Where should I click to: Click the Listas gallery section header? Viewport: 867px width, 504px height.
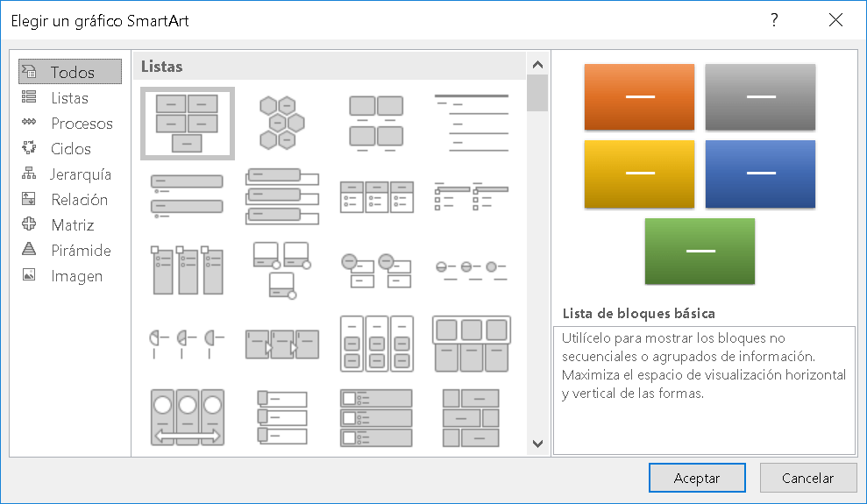[330, 67]
